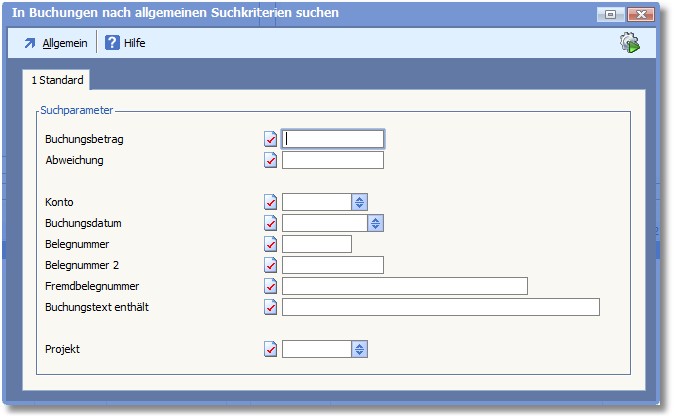Toggle the Buchungsbetrag checkbox icon
The width and height of the screenshot is (674, 419).
(270, 139)
